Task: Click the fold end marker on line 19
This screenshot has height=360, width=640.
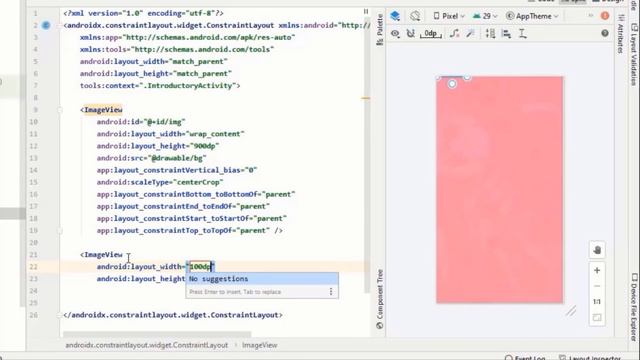Action: (60, 231)
